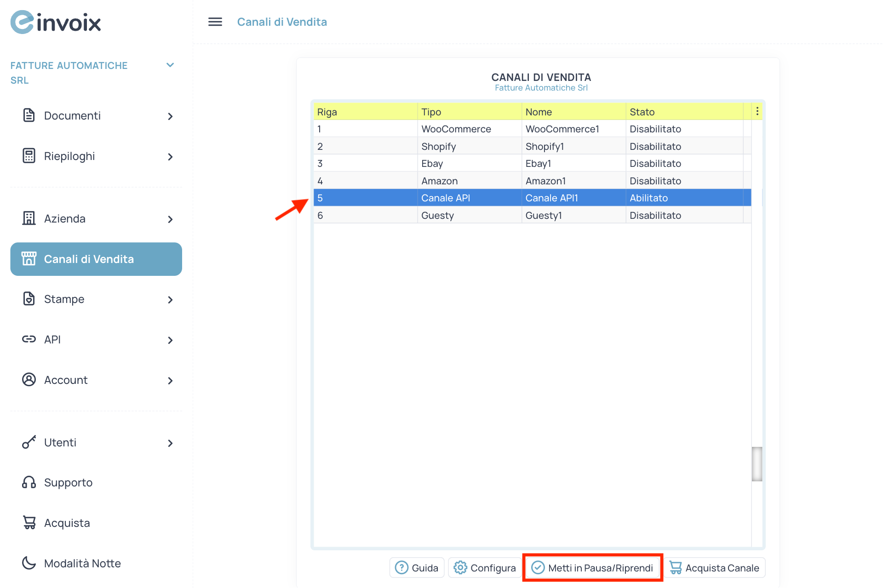The image size is (883, 588).
Task: Click the hamburger menu icon
Action: coord(215,22)
